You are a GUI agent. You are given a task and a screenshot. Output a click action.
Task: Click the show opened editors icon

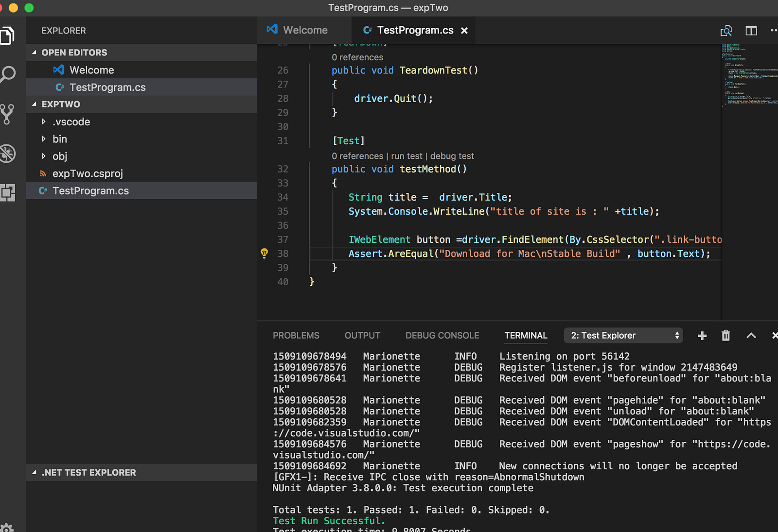pyautogui.click(x=726, y=31)
